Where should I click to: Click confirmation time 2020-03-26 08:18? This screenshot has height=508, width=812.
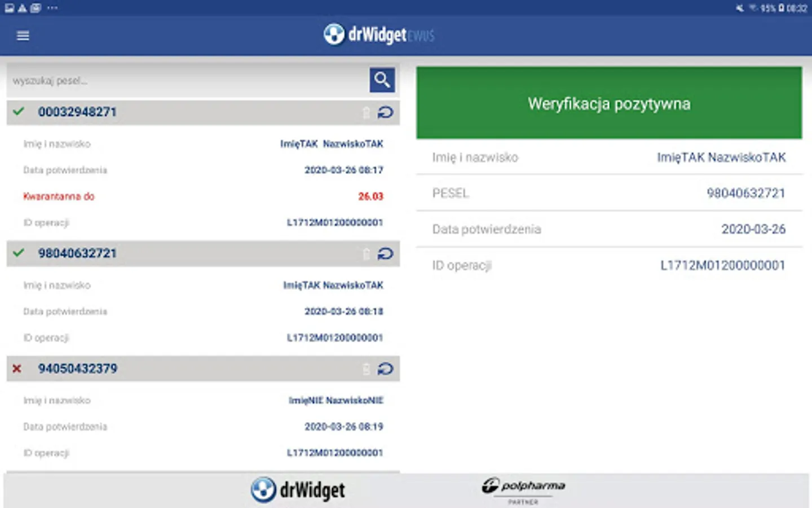click(344, 311)
